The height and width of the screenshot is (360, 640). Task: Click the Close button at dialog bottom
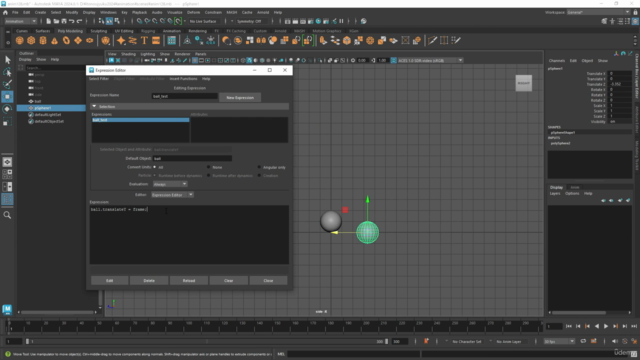268,280
